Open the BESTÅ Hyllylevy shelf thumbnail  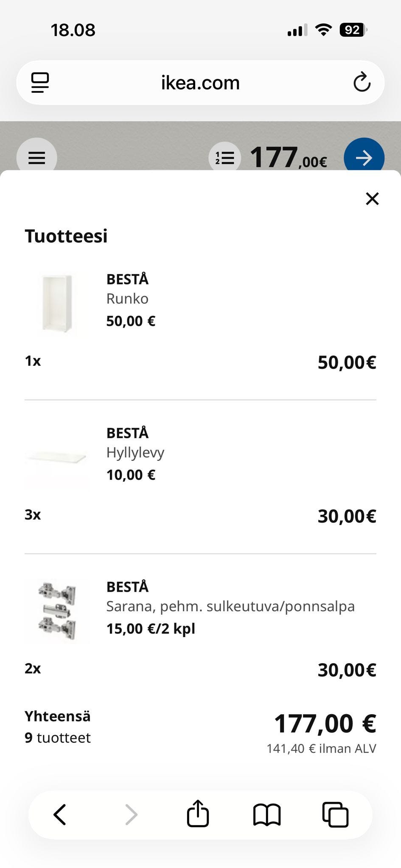[57, 457]
